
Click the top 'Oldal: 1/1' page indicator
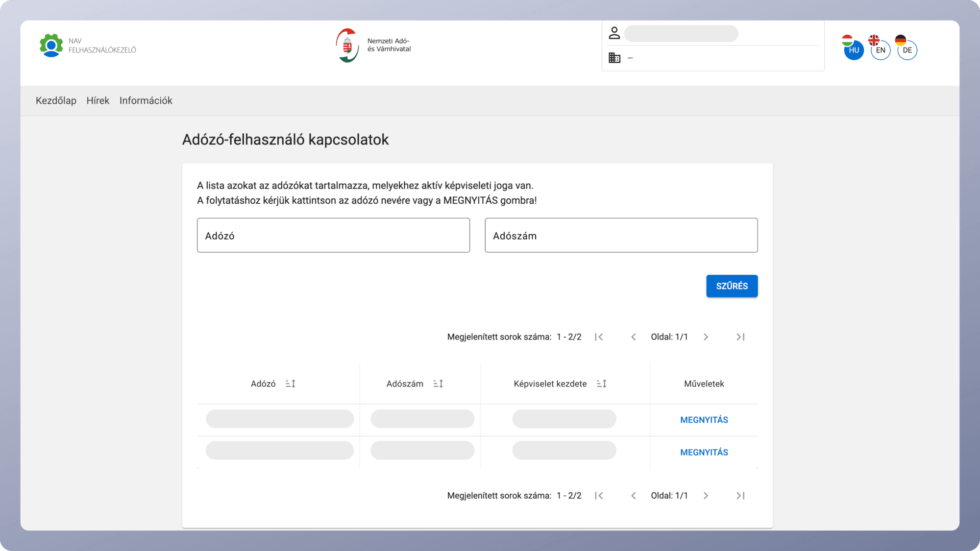(x=669, y=337)
